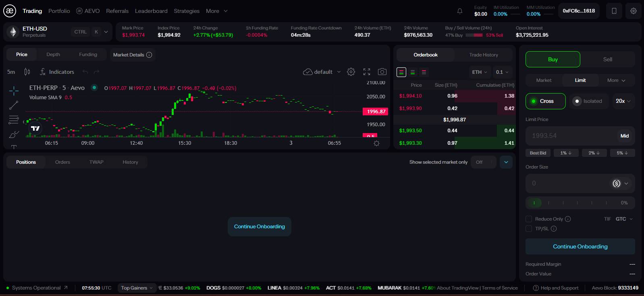
Task: Select Cross margin mode
Action: (546, 101)
